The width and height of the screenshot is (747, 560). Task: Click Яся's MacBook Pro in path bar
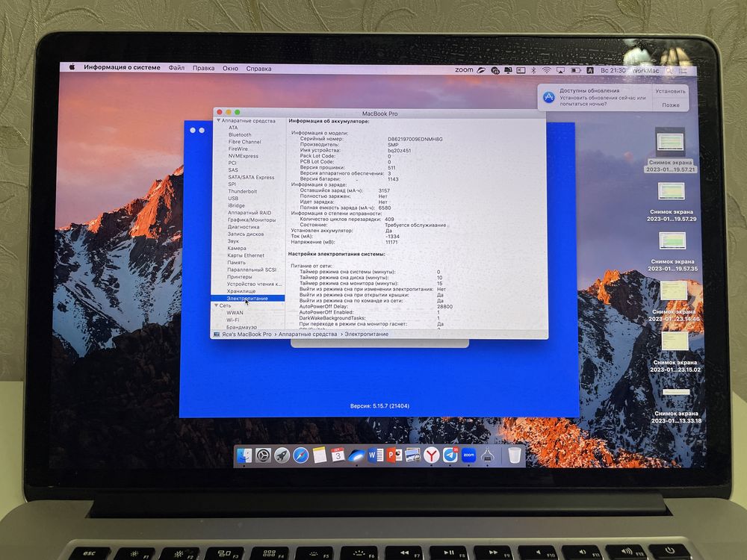(247, 335)
